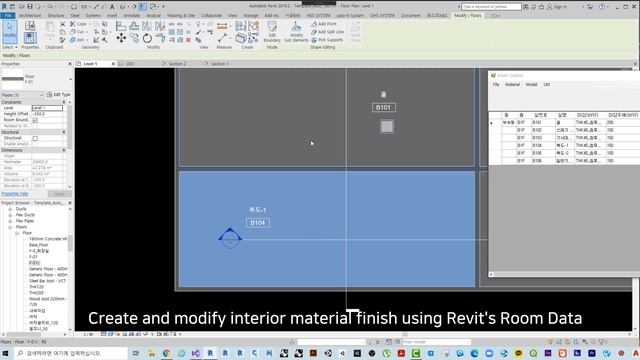
Task: Click room tag B101 in the floor plan
Action: (384, 108)
